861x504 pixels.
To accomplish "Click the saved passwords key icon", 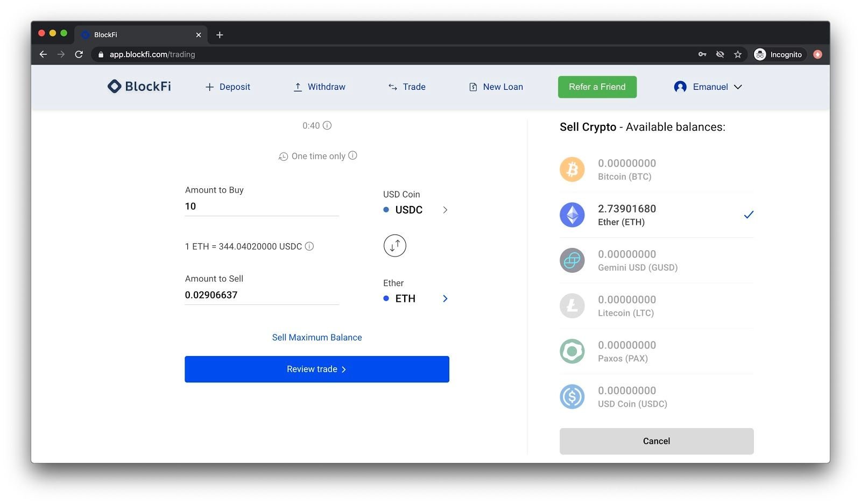I will [x=702, y=54].
